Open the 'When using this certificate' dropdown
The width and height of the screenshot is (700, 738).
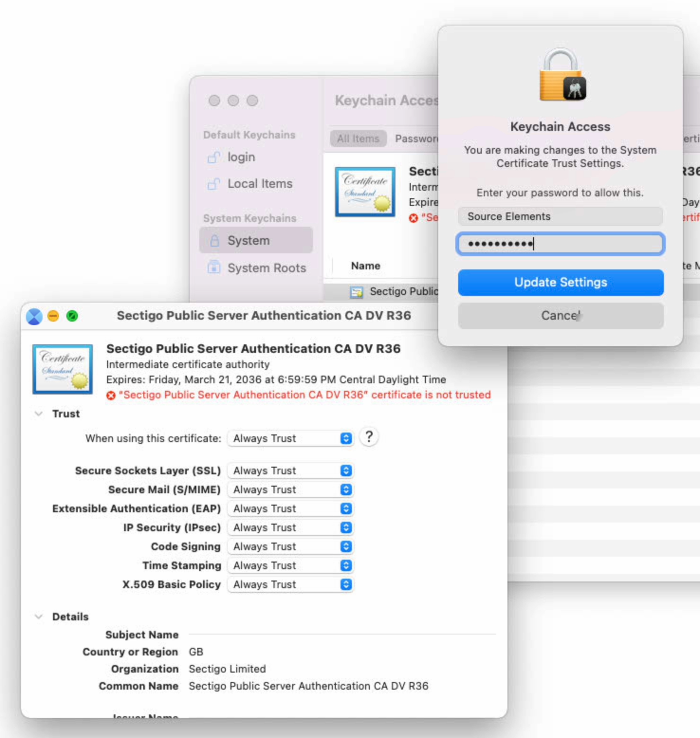tap(290, 438)
